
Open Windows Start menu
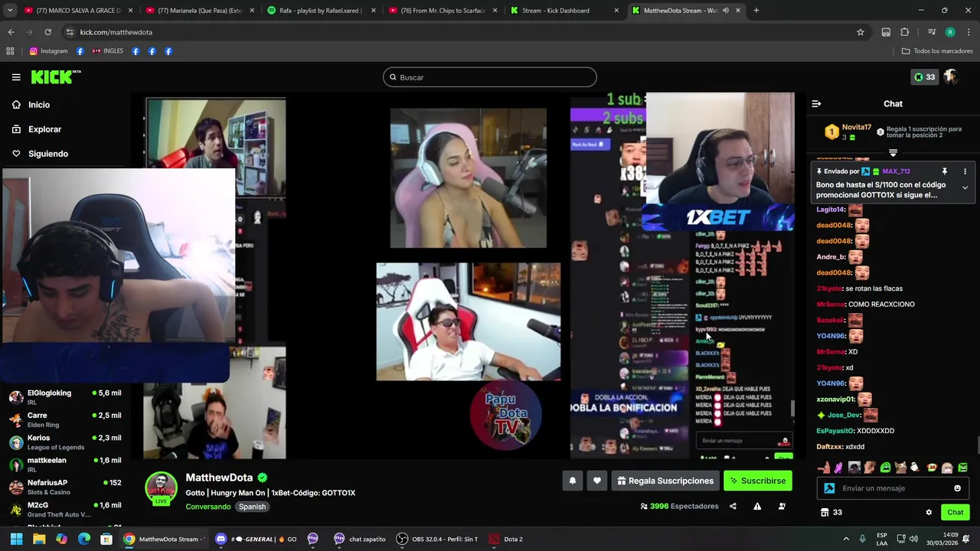pos(16,539)
